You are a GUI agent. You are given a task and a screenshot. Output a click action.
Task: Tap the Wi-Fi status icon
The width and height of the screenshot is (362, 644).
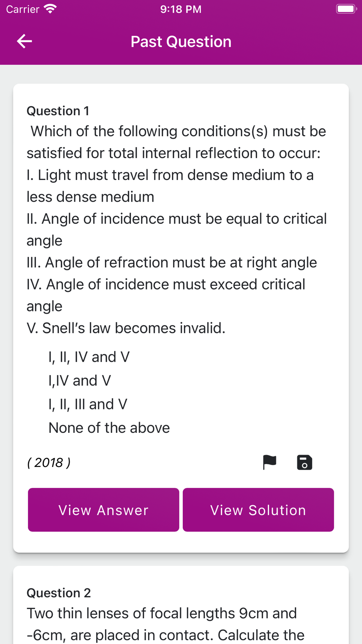point(50,9)
